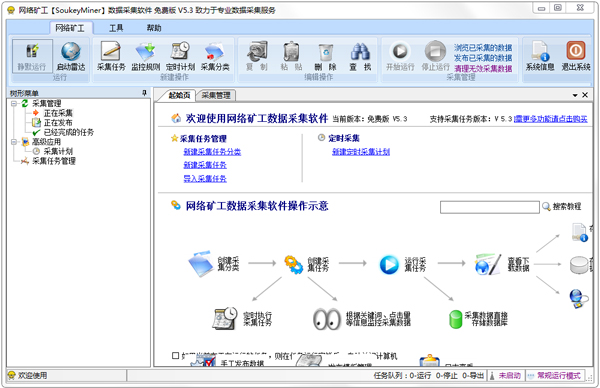Select 采集计划 in the tree
This screenshot has height=388, width=600.
(x=58, y=152)
